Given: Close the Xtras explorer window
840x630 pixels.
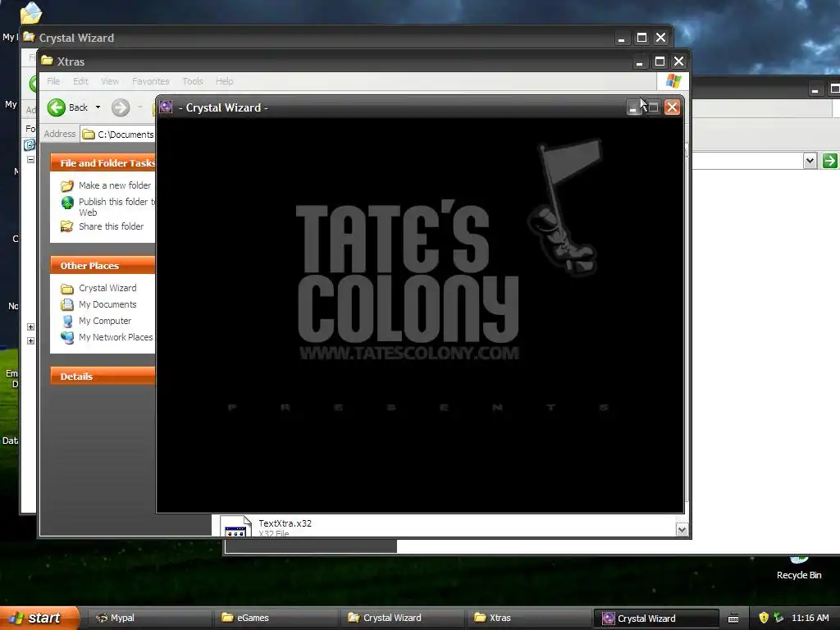Looking at the screenshot, I should click(678, 62).
